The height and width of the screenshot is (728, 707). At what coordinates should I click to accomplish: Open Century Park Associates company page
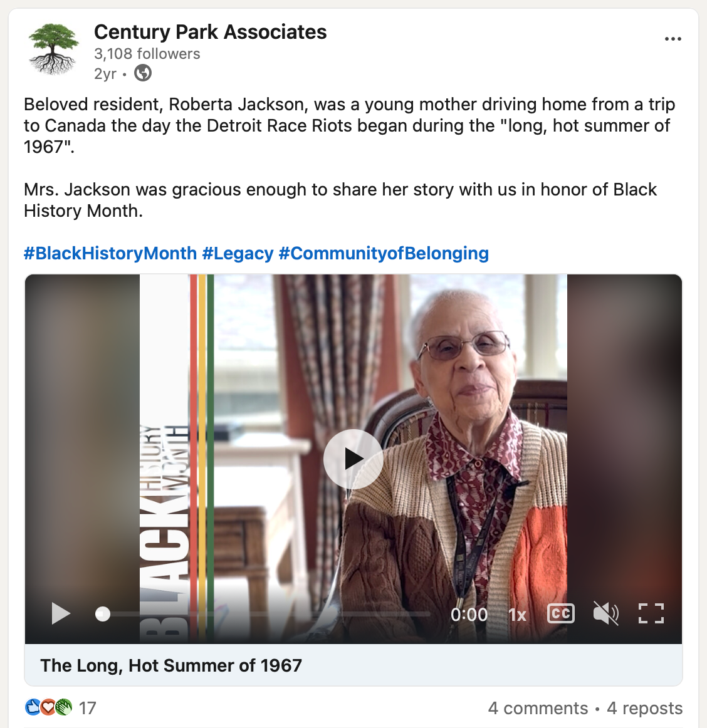(x=210, y=32)
